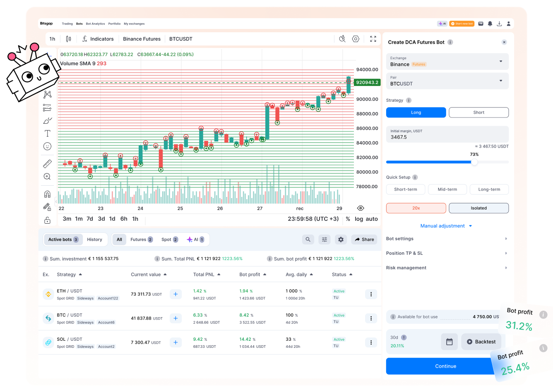Open chart settings hexagon icon

pos(356,39)
